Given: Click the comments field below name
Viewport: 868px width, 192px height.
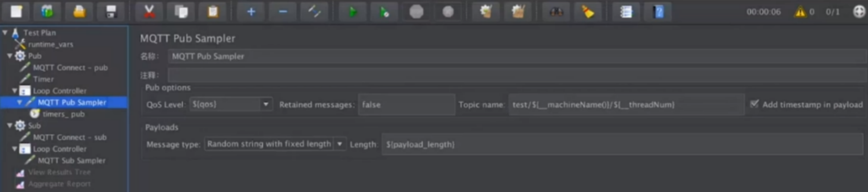Looking at the screenshot, I should 517,74.
